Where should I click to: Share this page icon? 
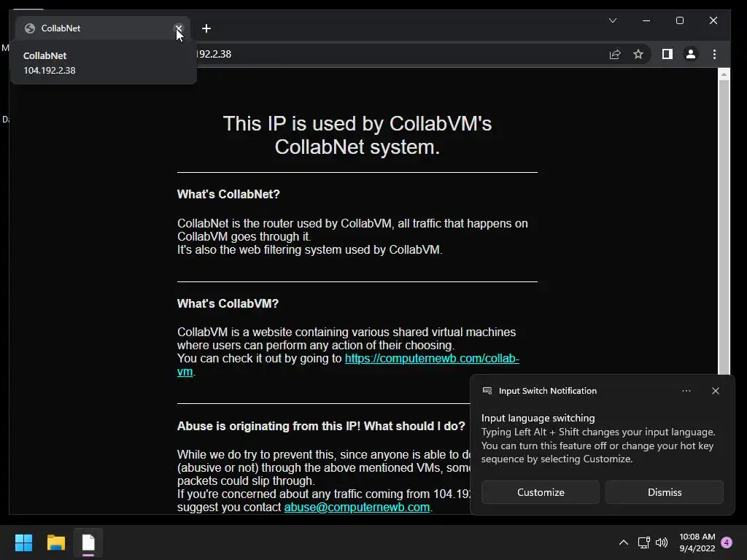click(x=614, y=54)
